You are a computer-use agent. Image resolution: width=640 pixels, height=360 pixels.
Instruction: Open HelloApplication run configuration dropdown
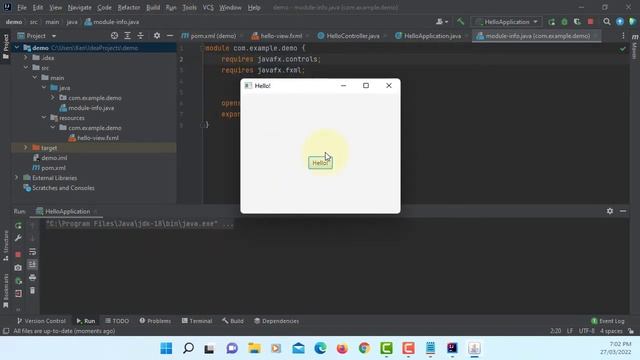pos(507,22)
